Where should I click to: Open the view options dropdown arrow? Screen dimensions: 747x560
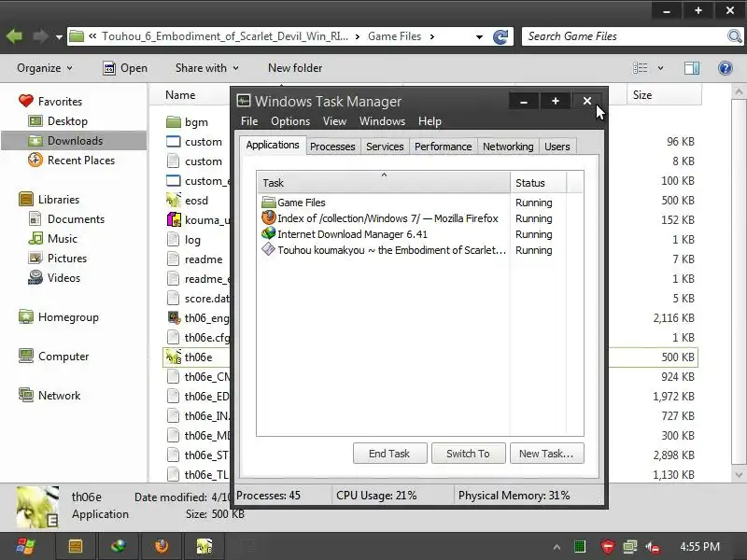(x=660, y=68)
